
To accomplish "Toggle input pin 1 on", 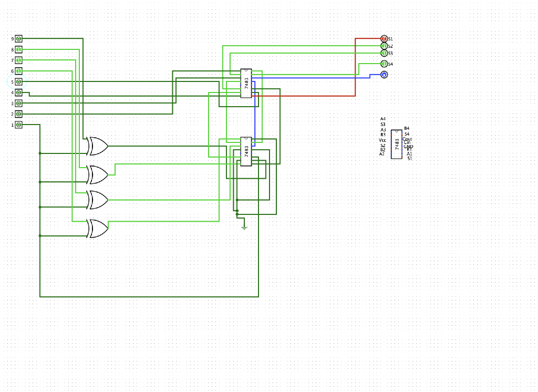I will click(19, 124).
